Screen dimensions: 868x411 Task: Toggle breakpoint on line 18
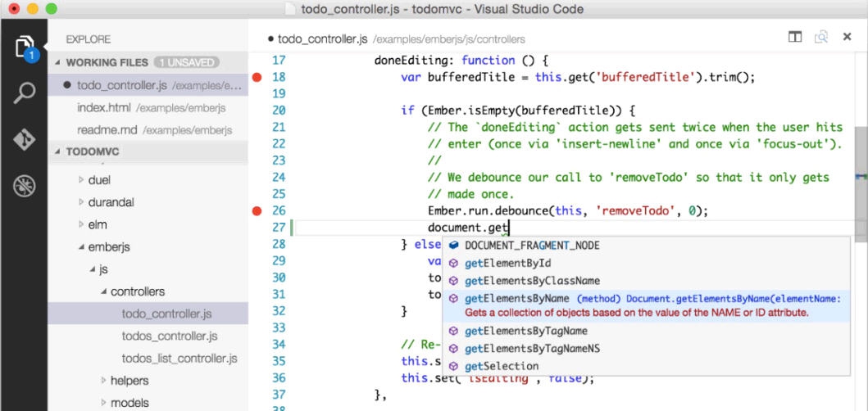(257, 78)
